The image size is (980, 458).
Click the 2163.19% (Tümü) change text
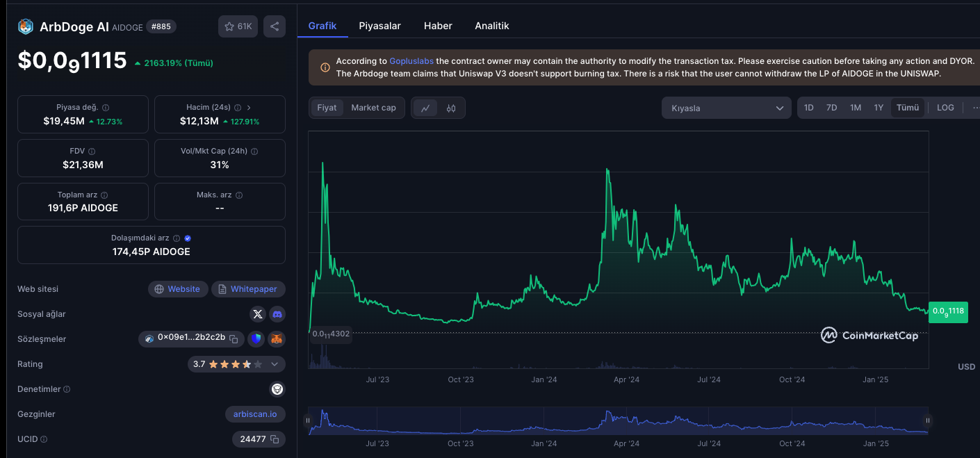179,63
